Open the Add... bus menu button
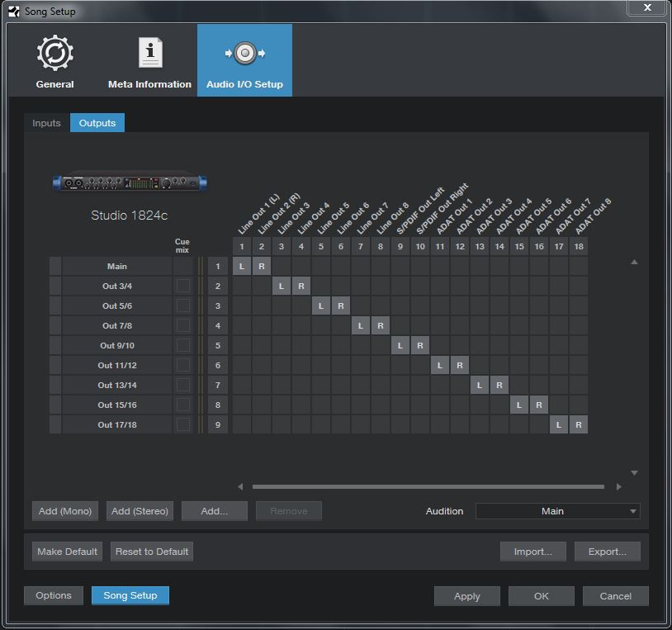Image resolution: width=672 pixels, height=630 pixels. [215, 511]
